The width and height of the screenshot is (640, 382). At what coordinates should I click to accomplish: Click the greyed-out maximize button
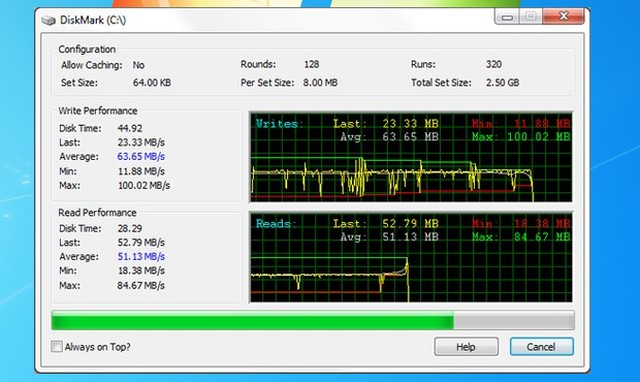[531, 17]
